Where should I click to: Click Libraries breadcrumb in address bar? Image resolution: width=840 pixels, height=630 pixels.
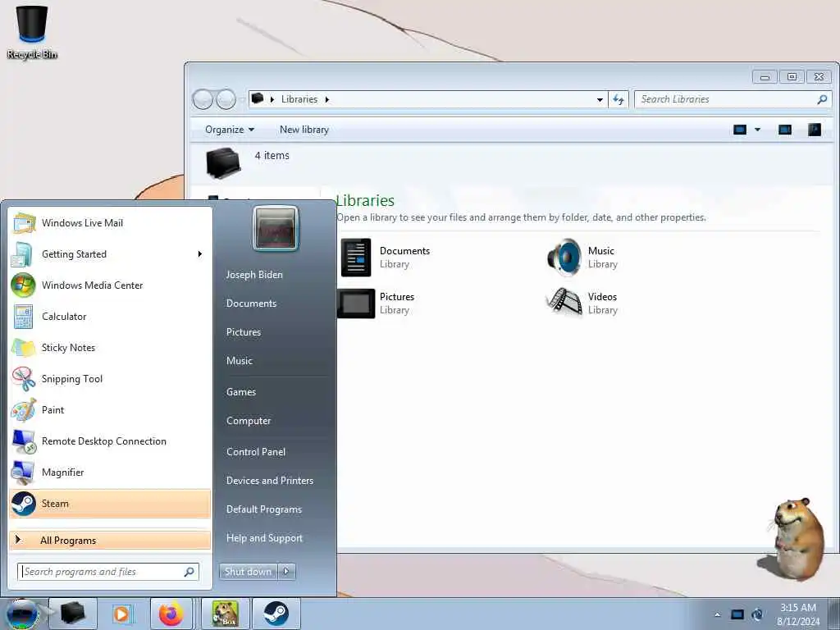point(299,99)
